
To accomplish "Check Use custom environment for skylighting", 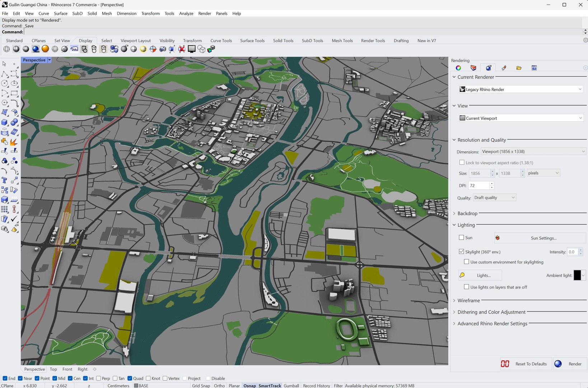I will pyautogui.click(x=467, y=262).
